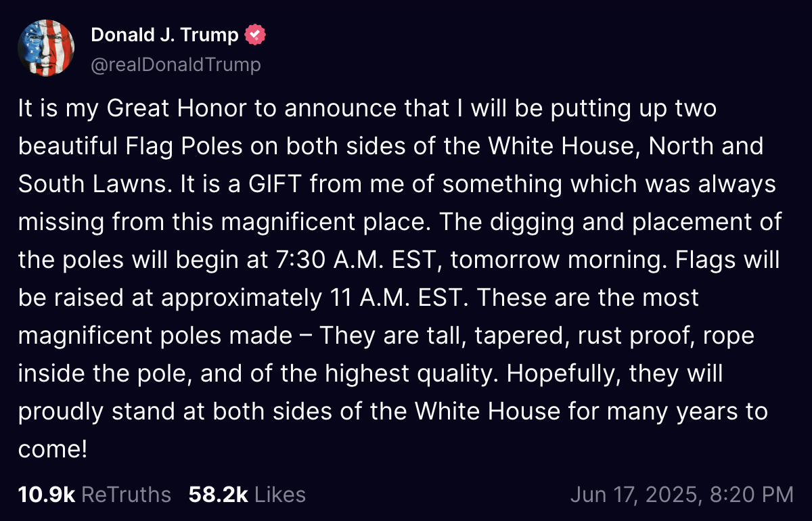View the 58.2k Likes count
This screenshot has width=812, height=521.
tap(247, 495)
